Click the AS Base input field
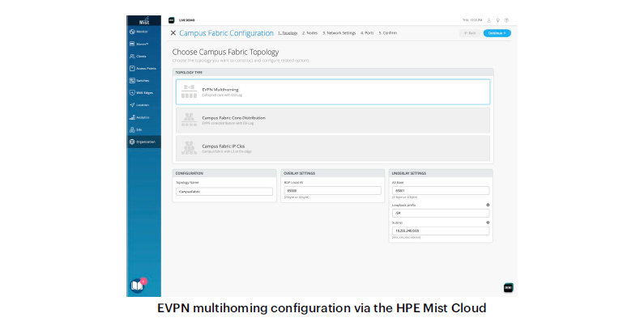 [441, 191]
